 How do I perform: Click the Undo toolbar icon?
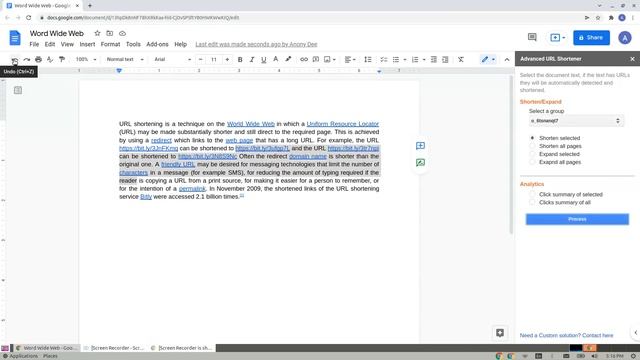point(15,60)
